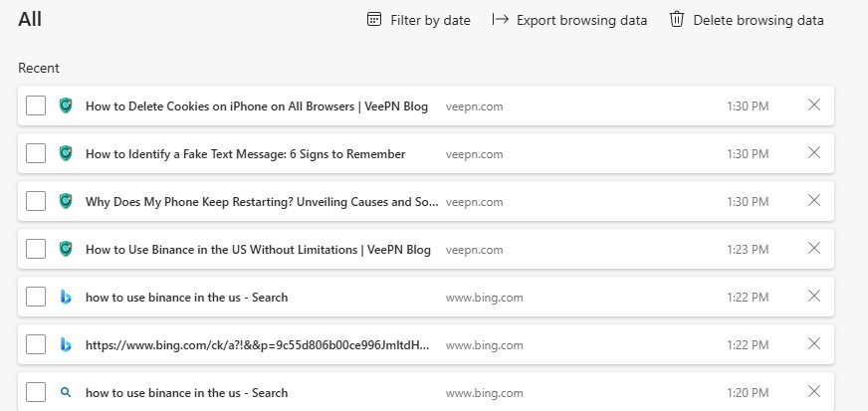Remove the Fake Text Message history entry

click(x=814, y=152)
